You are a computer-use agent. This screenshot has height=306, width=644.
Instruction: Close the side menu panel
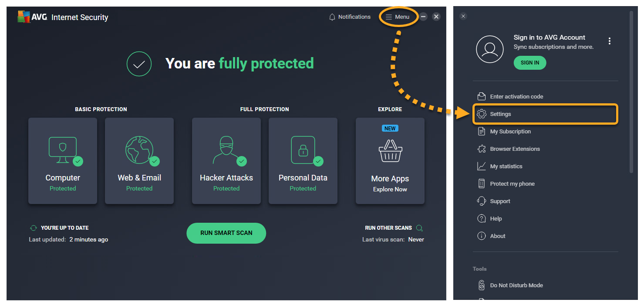tap(463, 16)
